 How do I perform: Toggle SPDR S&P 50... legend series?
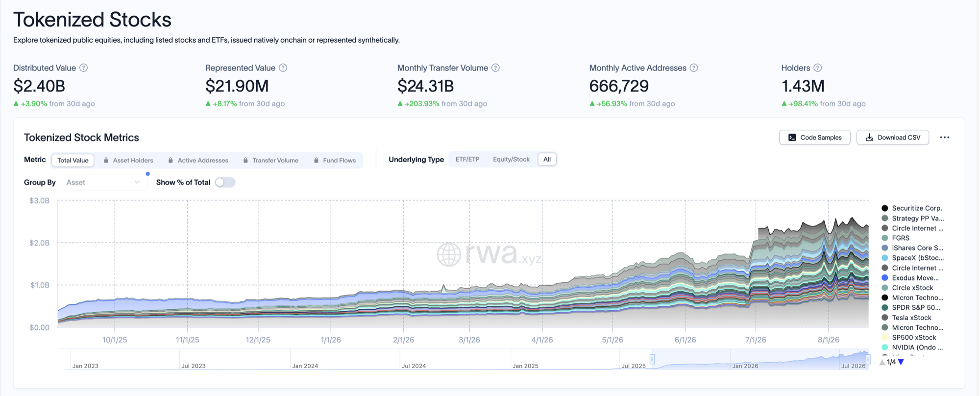[910, 308]
